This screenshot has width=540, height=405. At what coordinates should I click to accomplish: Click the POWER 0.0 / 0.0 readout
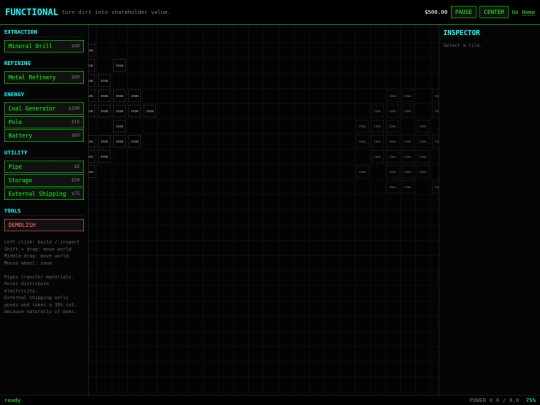point(494,400)
